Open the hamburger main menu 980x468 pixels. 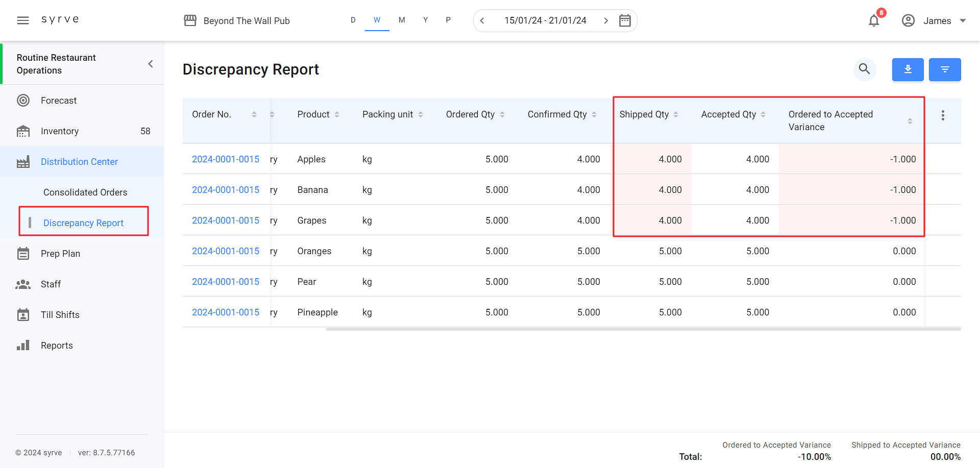coord(23,20)
